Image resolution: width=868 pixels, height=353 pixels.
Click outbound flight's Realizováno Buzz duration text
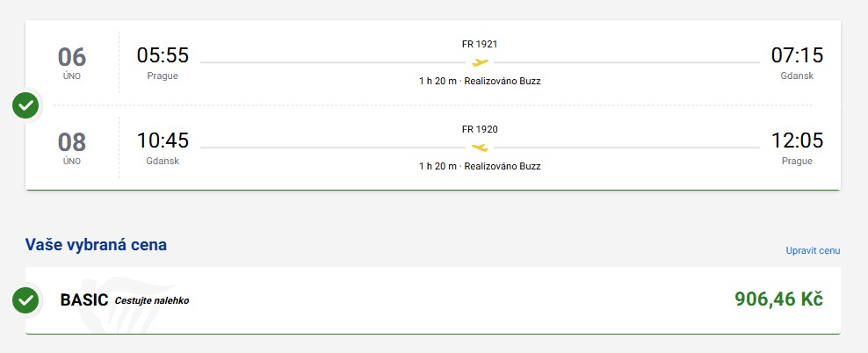[x=480, y=81]
